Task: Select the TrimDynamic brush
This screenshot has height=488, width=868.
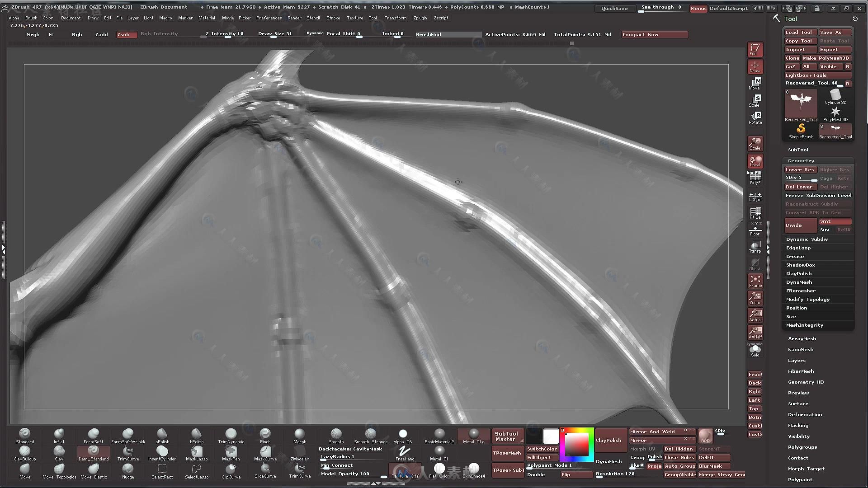Action: 231,436
